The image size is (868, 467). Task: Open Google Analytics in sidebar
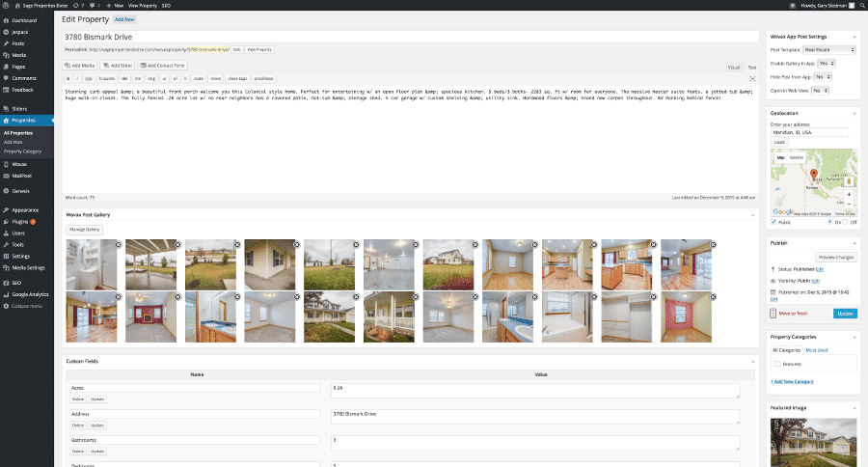pyautogui.click(x=30, y=294)
